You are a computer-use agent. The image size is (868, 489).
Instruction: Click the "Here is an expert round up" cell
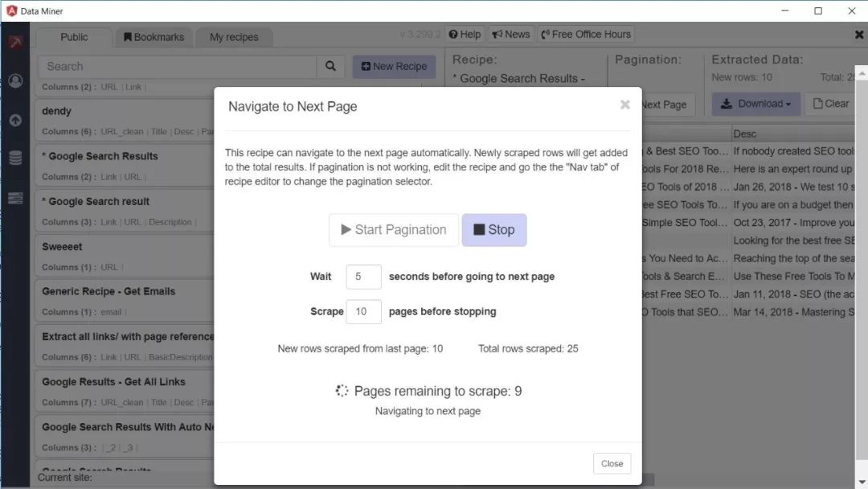pyautogui.click(x=793, y=169)
